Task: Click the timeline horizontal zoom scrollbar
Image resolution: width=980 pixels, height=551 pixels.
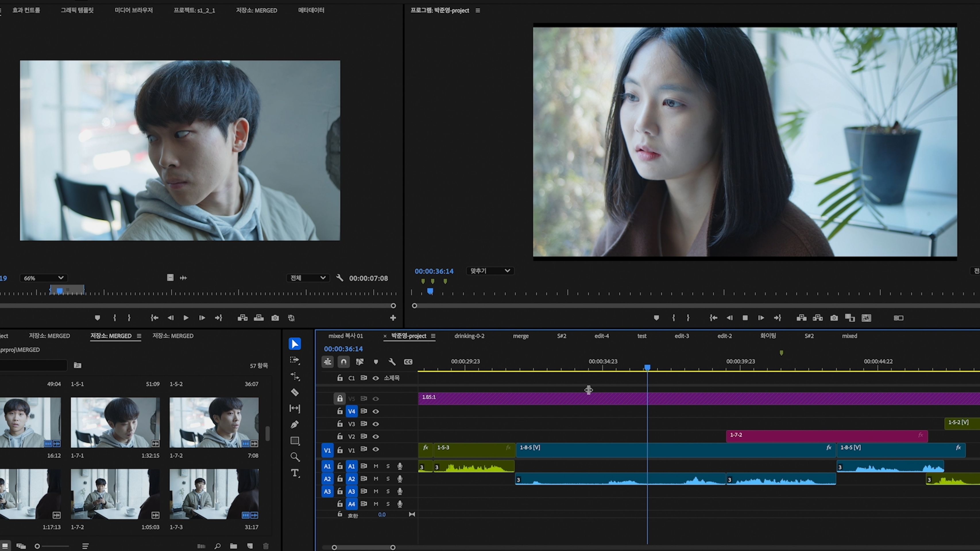Action: (363, 548)
